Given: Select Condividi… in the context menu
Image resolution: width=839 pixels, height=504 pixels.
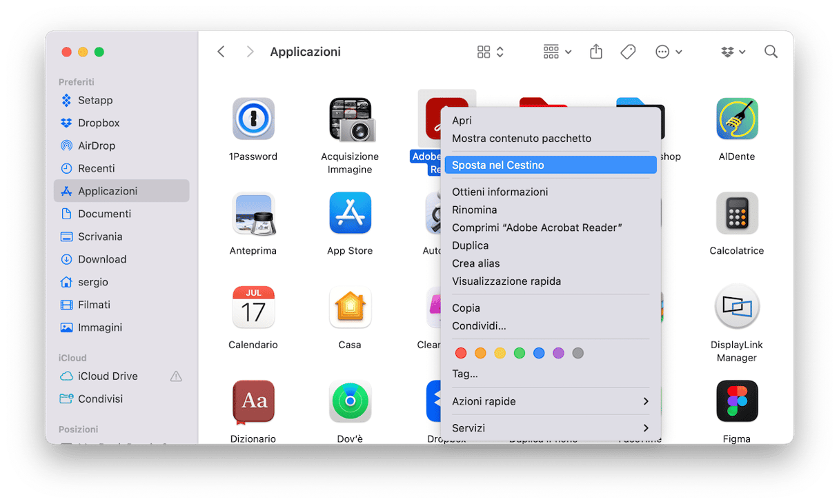Looking at the screenshot, I should (x=551, y=326).
